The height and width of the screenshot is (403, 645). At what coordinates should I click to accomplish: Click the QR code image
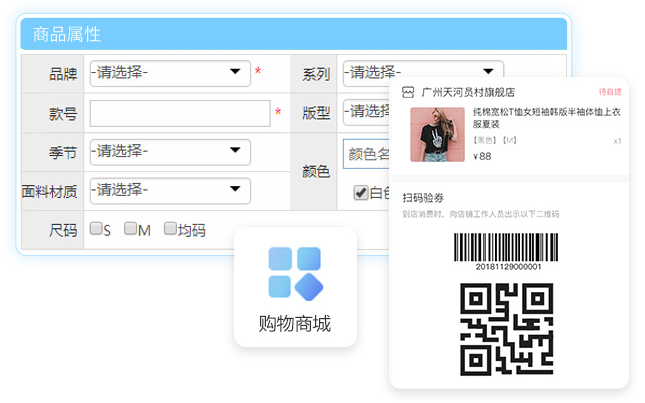506,329
